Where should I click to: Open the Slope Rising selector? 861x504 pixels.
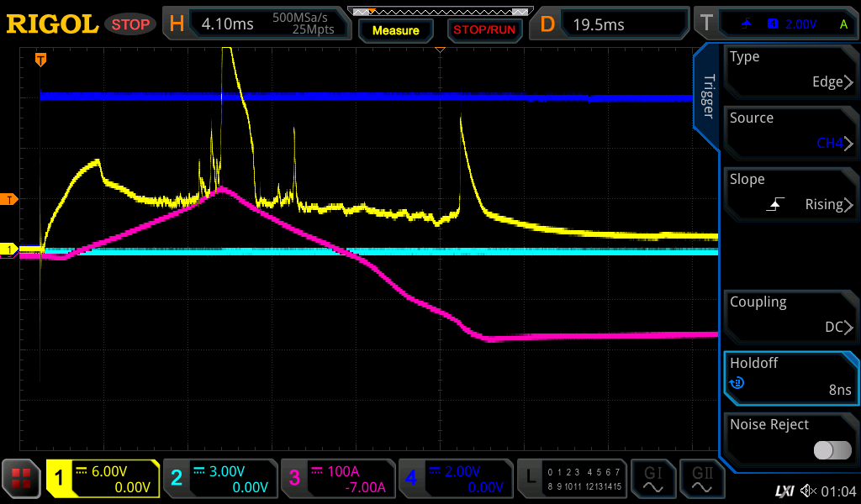(x=790, y=192)
